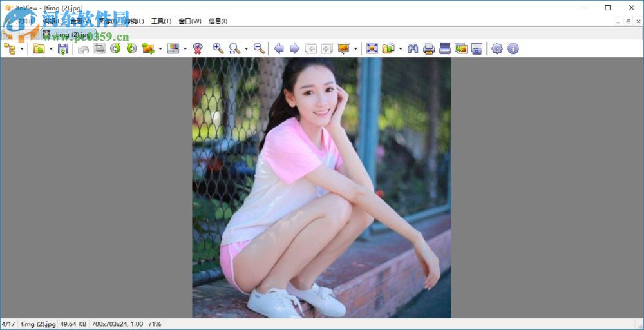Expand the browser dropdown arrow
Viewport: 644px width, 330px height.
click(x=22, y=49)
